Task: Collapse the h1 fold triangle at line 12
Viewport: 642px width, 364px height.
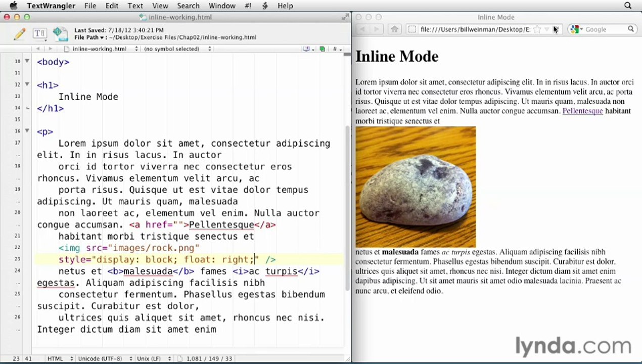Action: 27,84
